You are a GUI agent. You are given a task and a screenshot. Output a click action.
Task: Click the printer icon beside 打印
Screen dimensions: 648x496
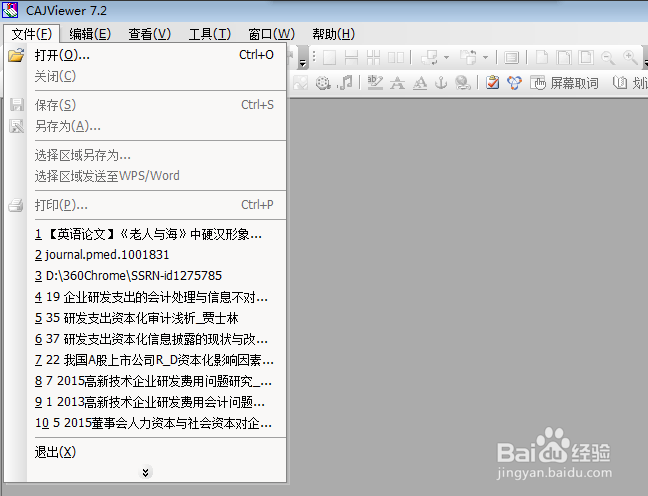[16, 205]
